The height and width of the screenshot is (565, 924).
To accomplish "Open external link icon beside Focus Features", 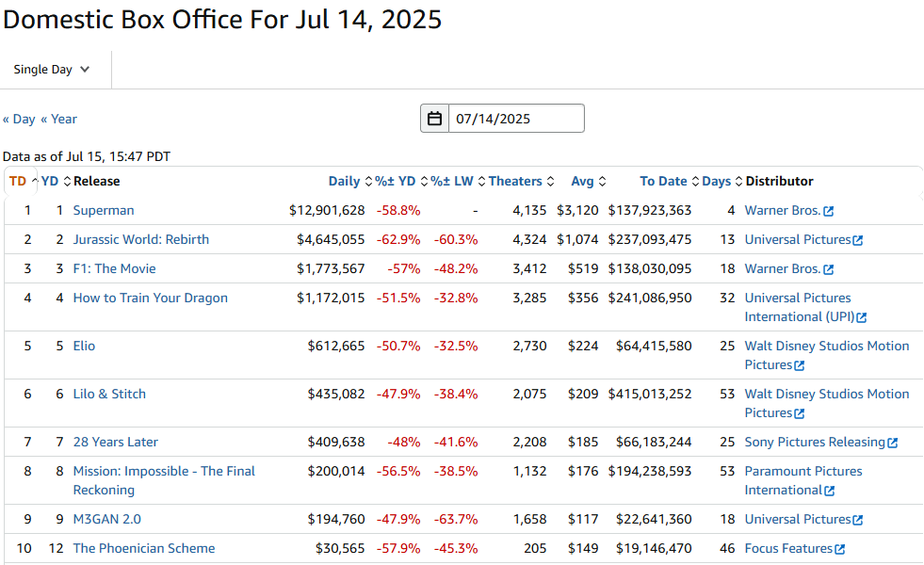I will pyautogui.click(x=840, y=549).
